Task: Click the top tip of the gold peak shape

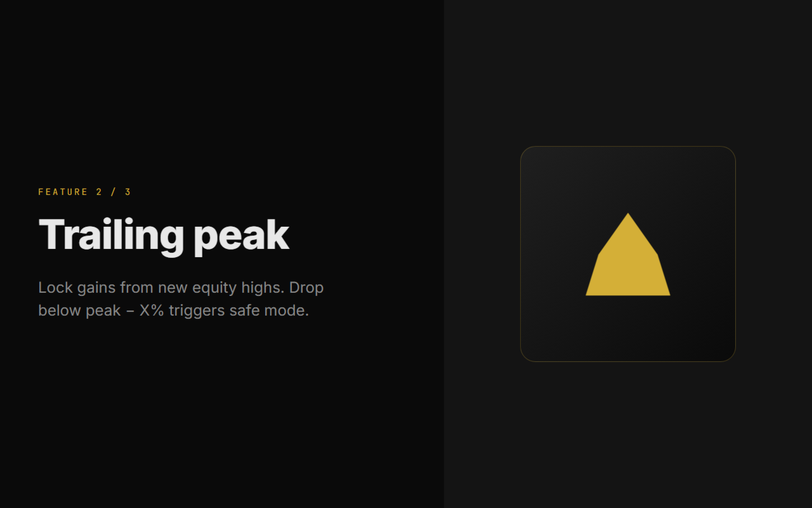Action: [x=628, y=215]
